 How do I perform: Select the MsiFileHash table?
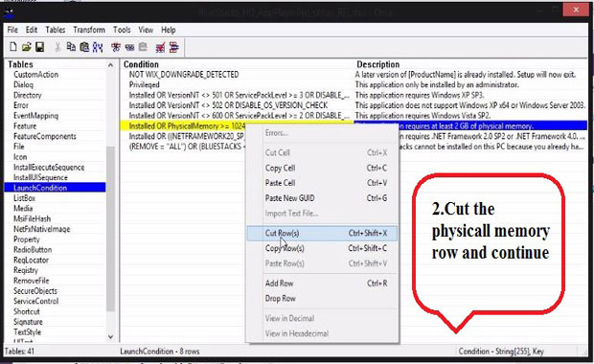point(32,219)
